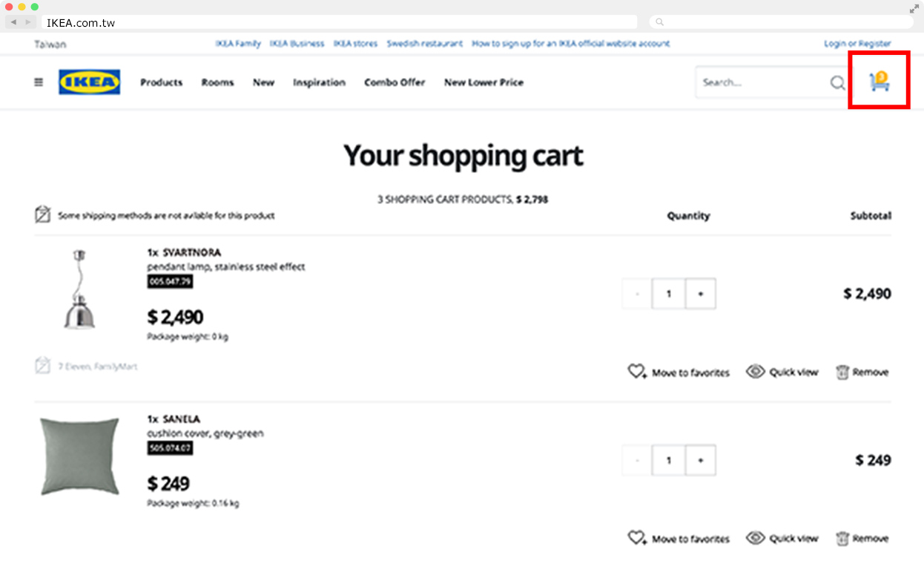Click the Search input field
The image size is (924, 561).
click(x=760, y=82)
